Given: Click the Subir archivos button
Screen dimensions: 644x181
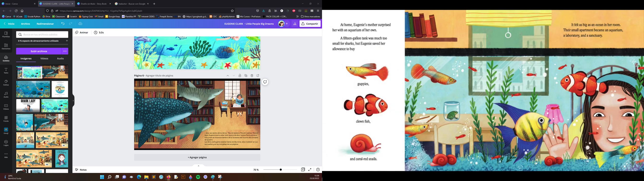Looking at the screenshot, I should tap(39, 51).
